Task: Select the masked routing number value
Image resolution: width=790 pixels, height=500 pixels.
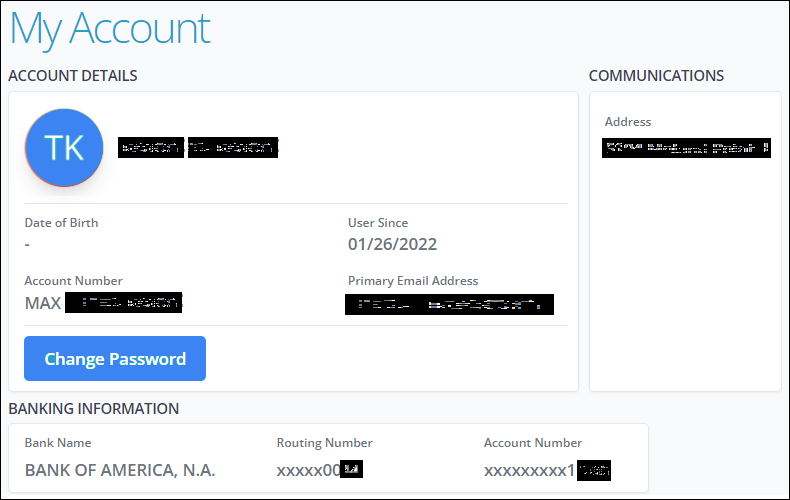Action: [319, 470]
